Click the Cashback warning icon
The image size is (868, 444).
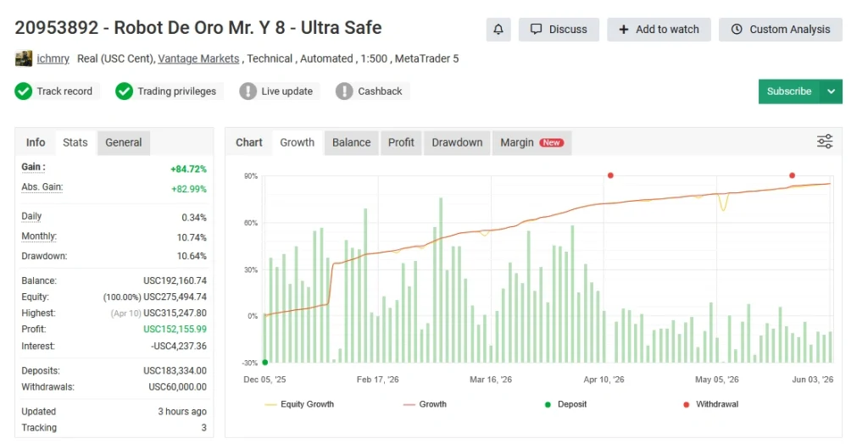pos(344,92)
